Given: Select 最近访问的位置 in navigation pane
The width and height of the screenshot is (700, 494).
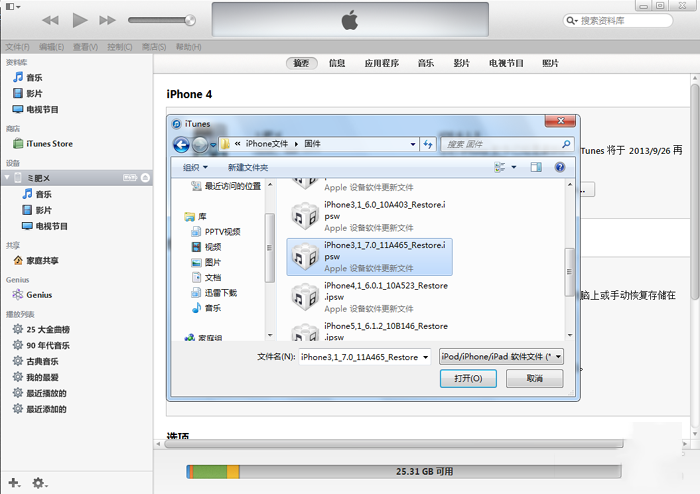Looking at the screenshot, I should pos(226,186).
